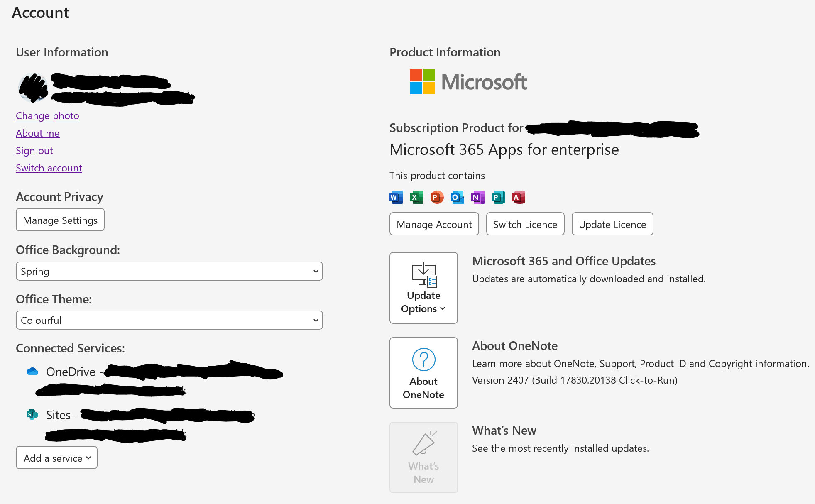The width and height of the screenshot is (815, 504).
Task: Sign out of the account
Action: [34, 150]
